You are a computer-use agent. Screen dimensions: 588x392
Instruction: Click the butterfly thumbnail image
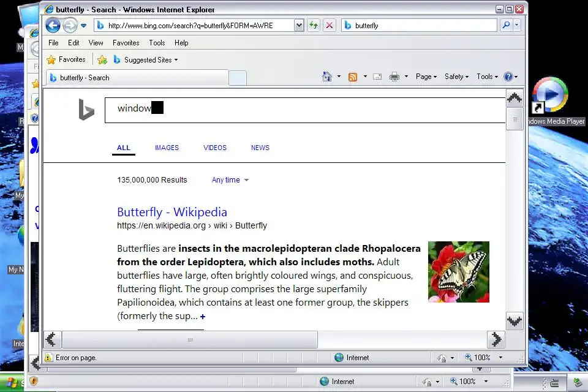tap(459, 272)
